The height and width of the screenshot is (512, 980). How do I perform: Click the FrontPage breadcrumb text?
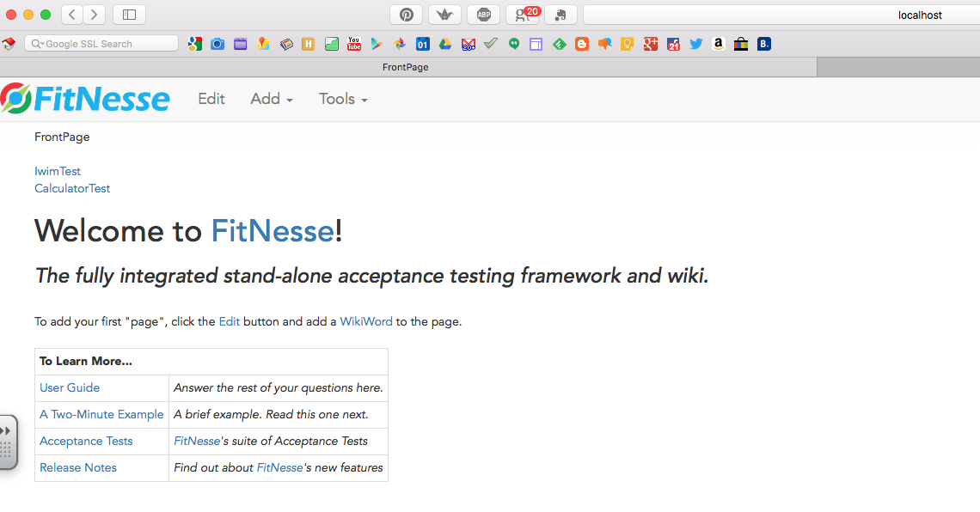pyautogui.click(x=62, y=137)
